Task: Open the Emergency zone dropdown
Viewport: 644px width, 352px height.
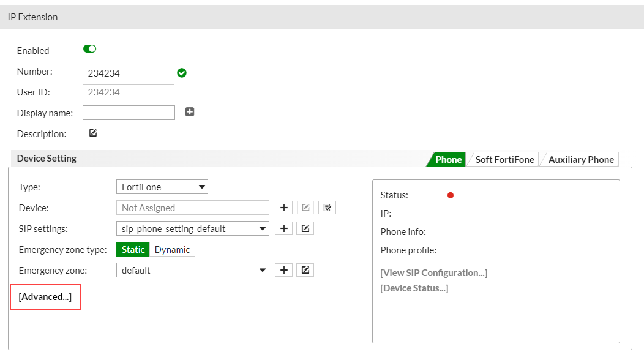Action: click(193, 270)
